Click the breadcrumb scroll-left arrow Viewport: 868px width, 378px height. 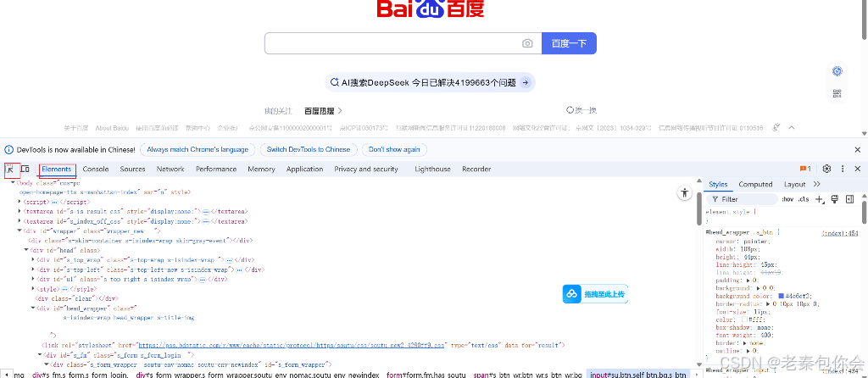(x=7, y=375)
